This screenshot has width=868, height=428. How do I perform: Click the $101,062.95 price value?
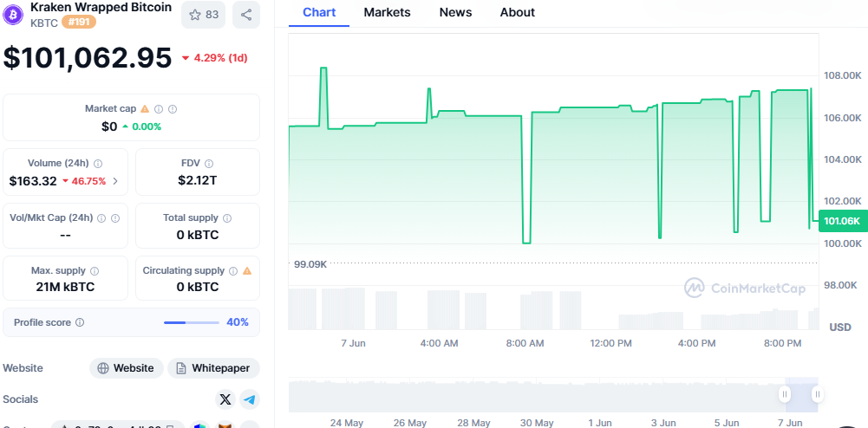(x=88, y=57)
